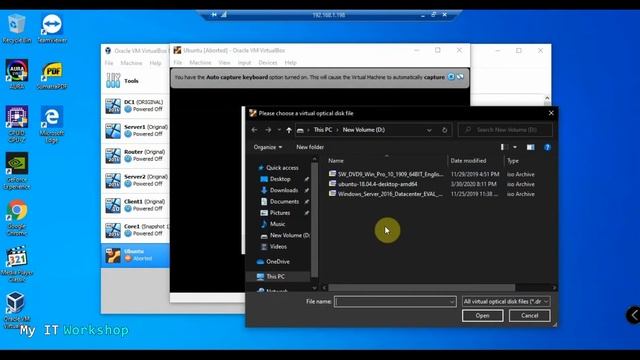This screenshot has width=640, height=360.
Task: Click the Search New Volume field
Action: tap(505, 130)
